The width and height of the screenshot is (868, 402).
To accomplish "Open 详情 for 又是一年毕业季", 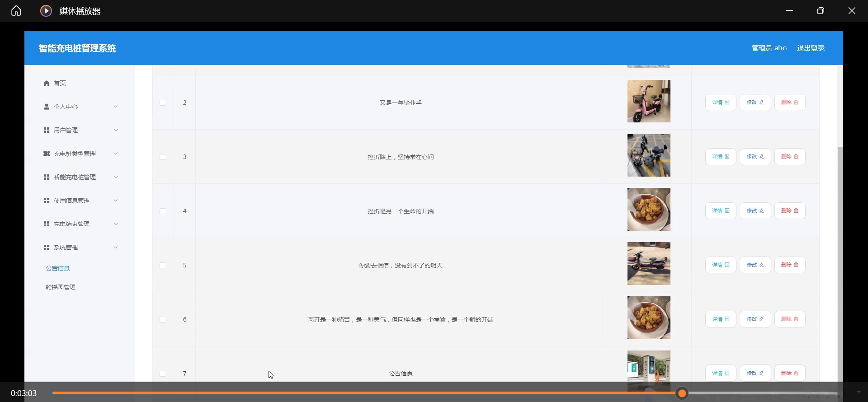I will click(x=721, y=103).
